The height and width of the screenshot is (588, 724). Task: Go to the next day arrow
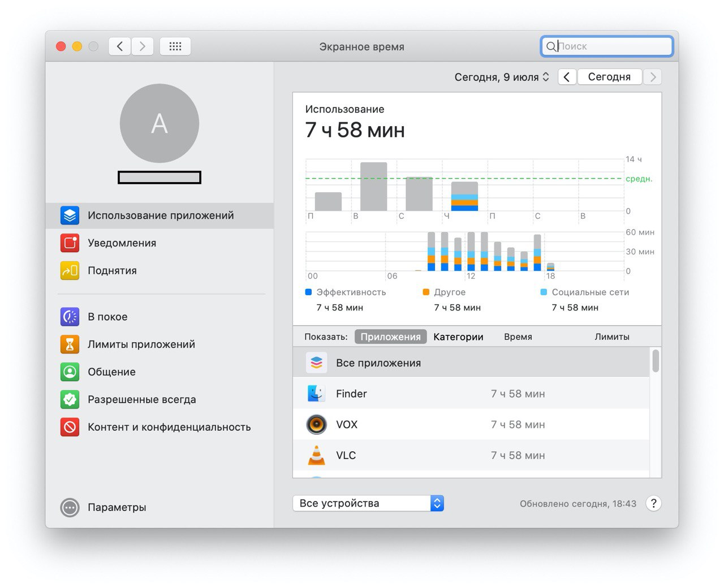pos(653,77)
